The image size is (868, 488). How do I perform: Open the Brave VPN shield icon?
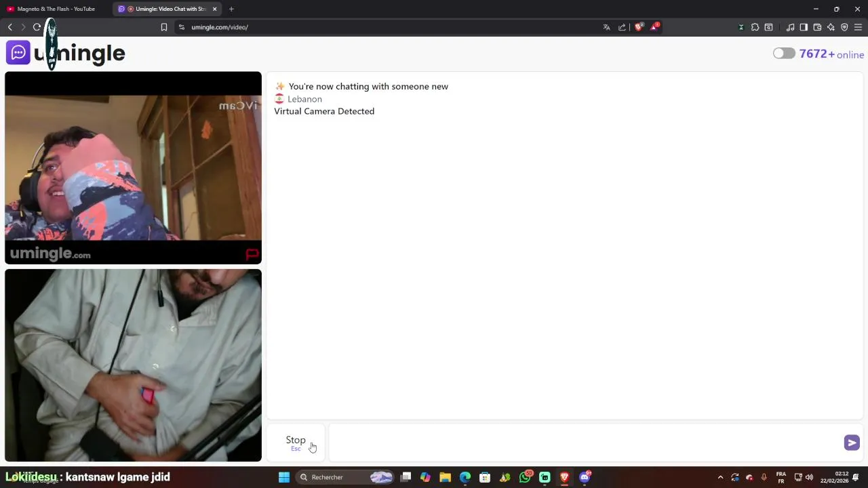pyautogui.click(x=844, y=27)
